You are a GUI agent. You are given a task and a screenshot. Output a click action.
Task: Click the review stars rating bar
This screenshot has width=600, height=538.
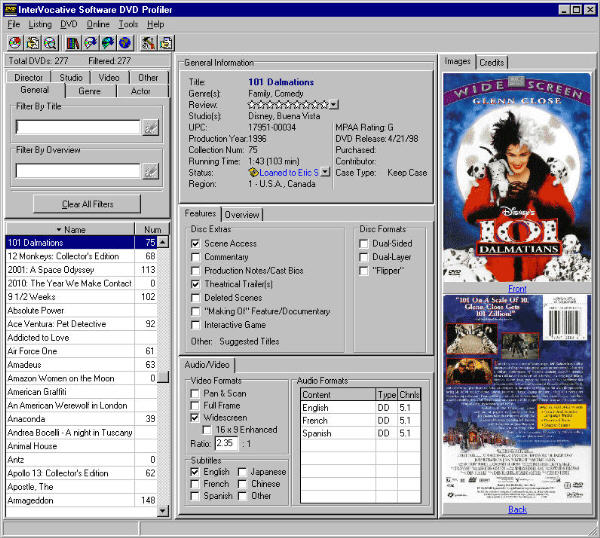coord(288,104)
